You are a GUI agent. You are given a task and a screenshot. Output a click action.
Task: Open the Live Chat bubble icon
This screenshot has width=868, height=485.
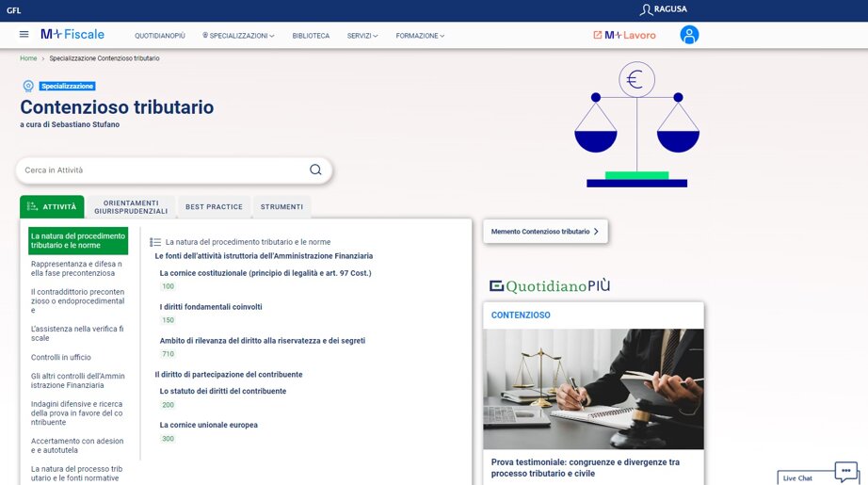click(845, 470)
